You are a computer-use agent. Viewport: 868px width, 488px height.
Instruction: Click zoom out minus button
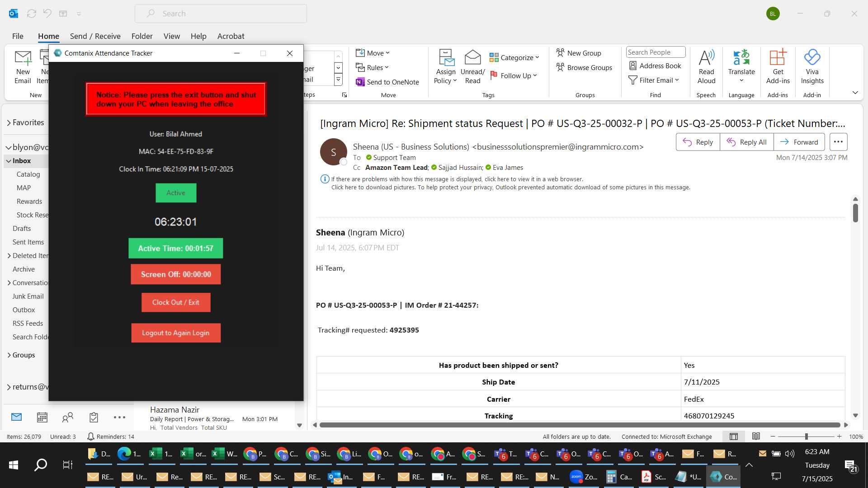tap(773, 436)
